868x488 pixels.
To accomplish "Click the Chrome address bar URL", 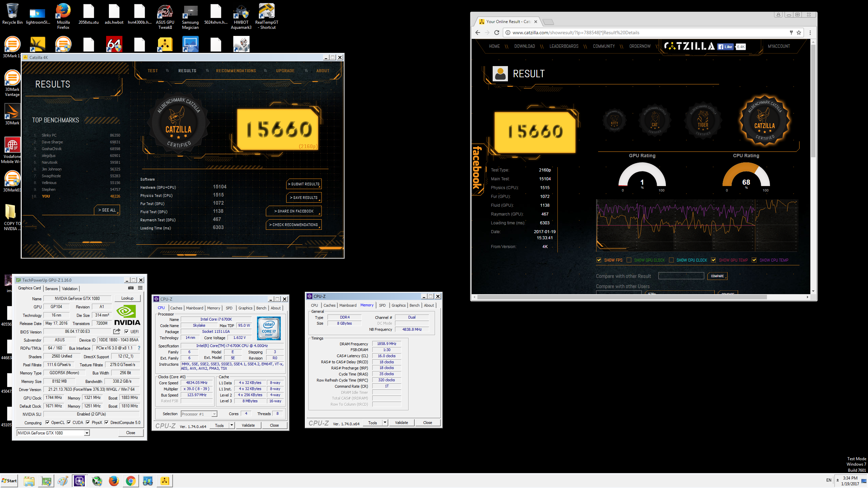I will coord(576,33).
